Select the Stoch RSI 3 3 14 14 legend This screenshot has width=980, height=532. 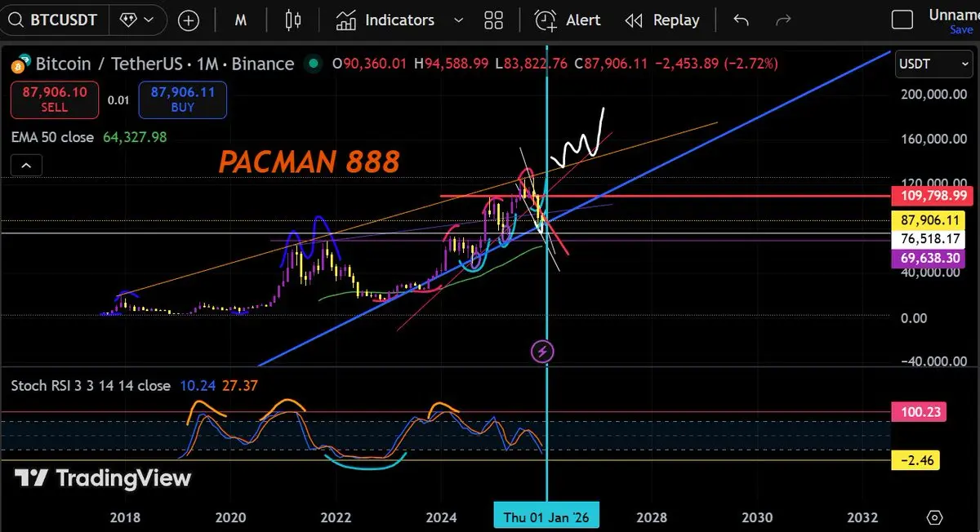pos(91,385)
